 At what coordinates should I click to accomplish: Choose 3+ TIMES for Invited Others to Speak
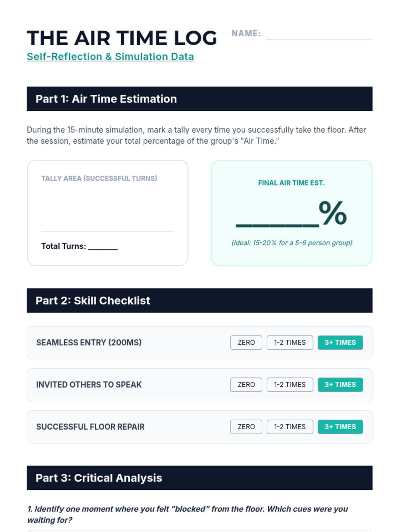click(x=340, y=385)
